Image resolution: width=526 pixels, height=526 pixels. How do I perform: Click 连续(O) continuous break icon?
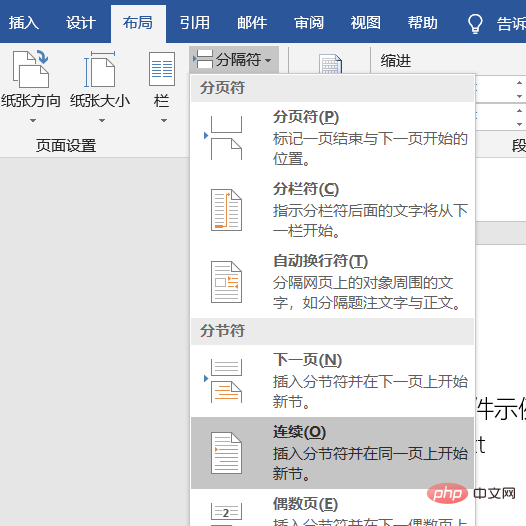pyautogui.click(x=226, y=453)
